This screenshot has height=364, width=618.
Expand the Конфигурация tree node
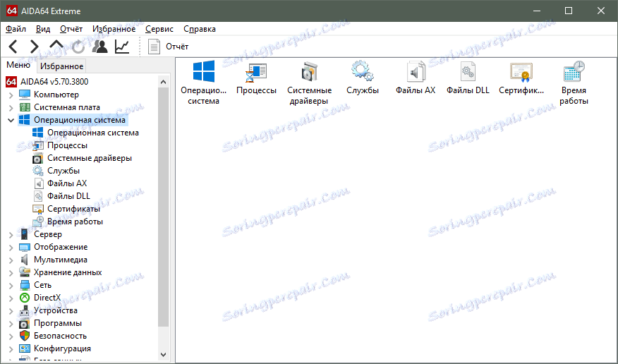(x=11, y=348)
